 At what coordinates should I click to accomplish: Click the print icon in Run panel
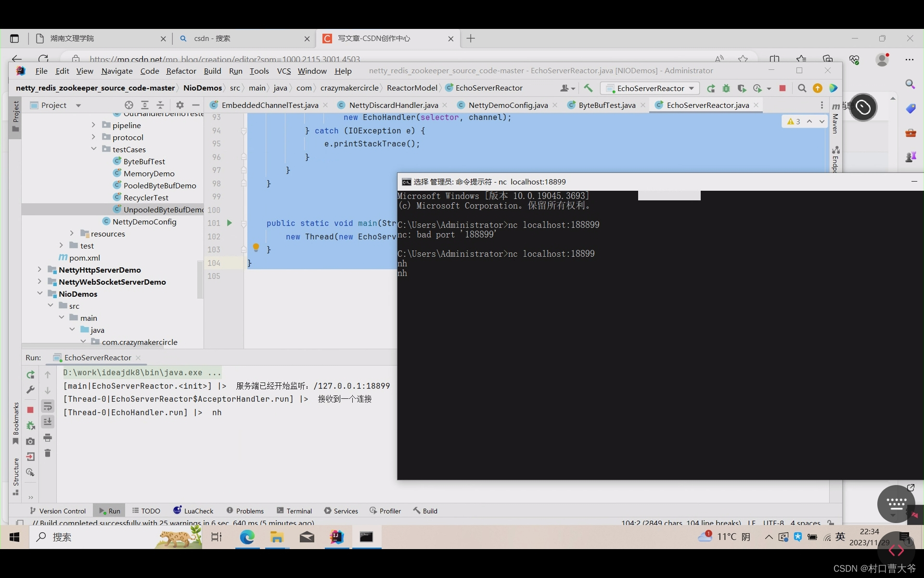coord(48,437)
